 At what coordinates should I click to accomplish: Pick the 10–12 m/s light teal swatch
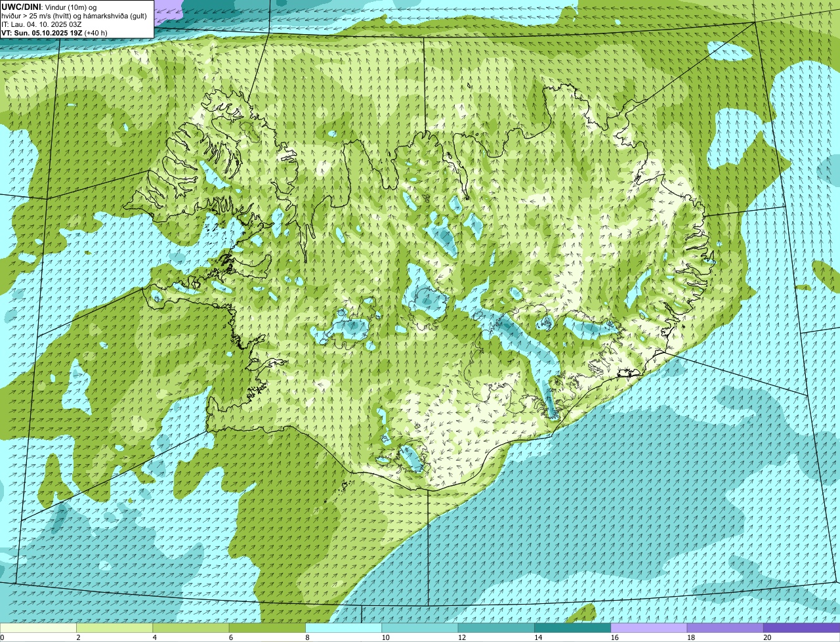coord(420,628)
